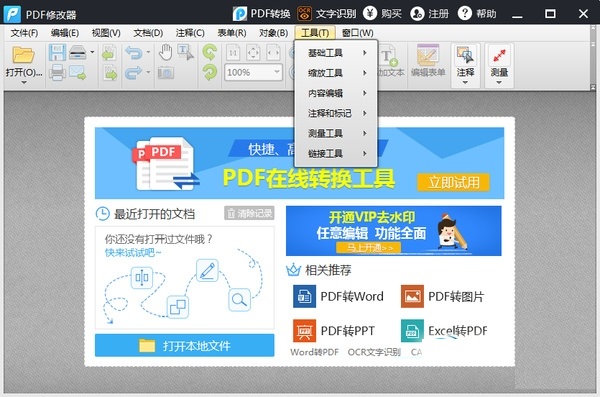Click the OCR 文字识别 icon
The image size is (600, 397).
(x=305, y=14)
